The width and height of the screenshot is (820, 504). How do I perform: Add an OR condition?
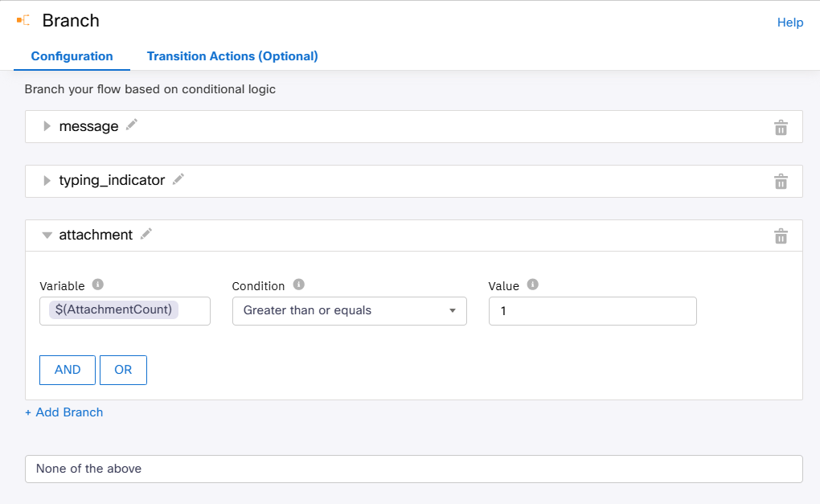123,370
